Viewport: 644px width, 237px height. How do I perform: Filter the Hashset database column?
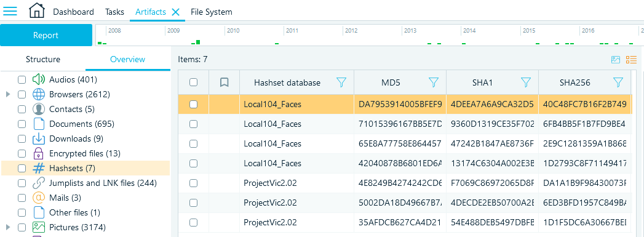tap(341, 82)
